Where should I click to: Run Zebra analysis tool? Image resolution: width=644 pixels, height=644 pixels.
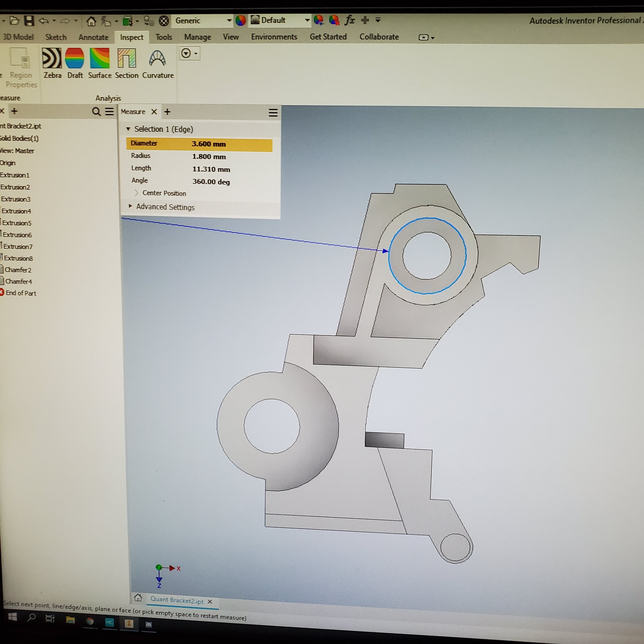(x=52, y=63)
